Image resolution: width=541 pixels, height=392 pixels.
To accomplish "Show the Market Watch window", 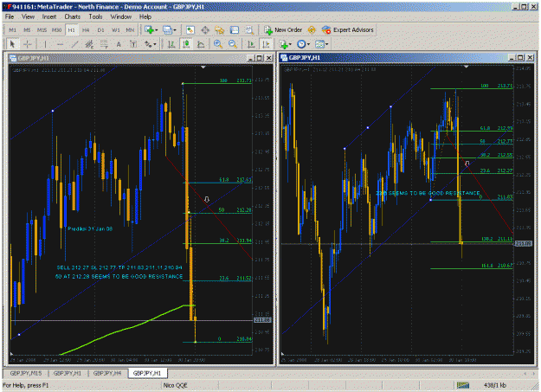I will point(190,30).
